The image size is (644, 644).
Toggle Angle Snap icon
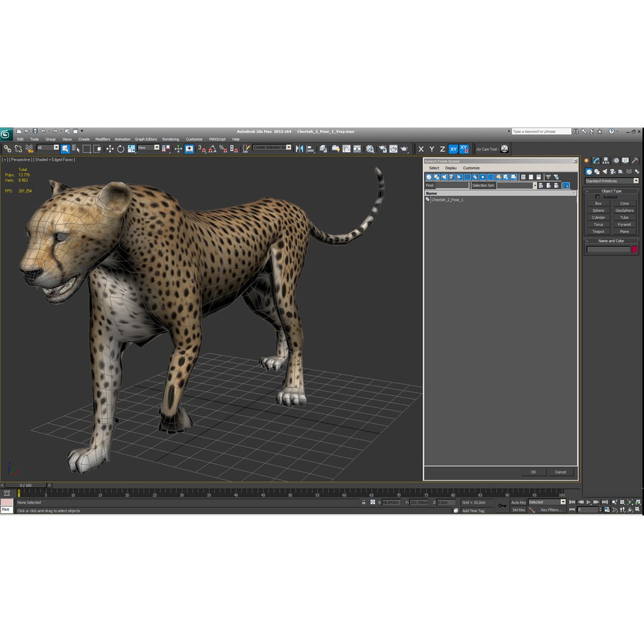click(x=212, y=148)
